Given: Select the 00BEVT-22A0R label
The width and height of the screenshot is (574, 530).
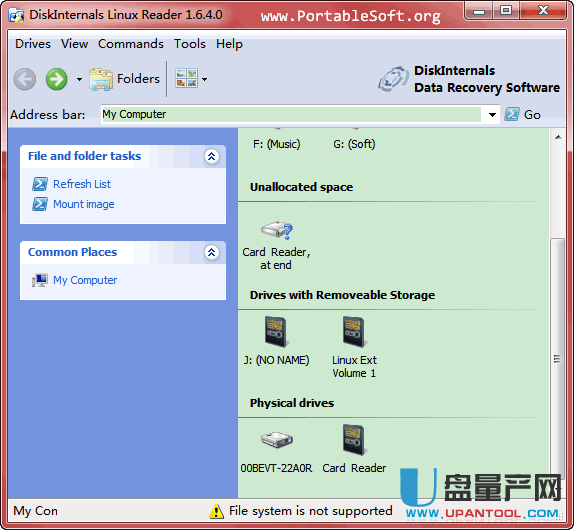Looking at the screenshot, I should pos(276,468).
